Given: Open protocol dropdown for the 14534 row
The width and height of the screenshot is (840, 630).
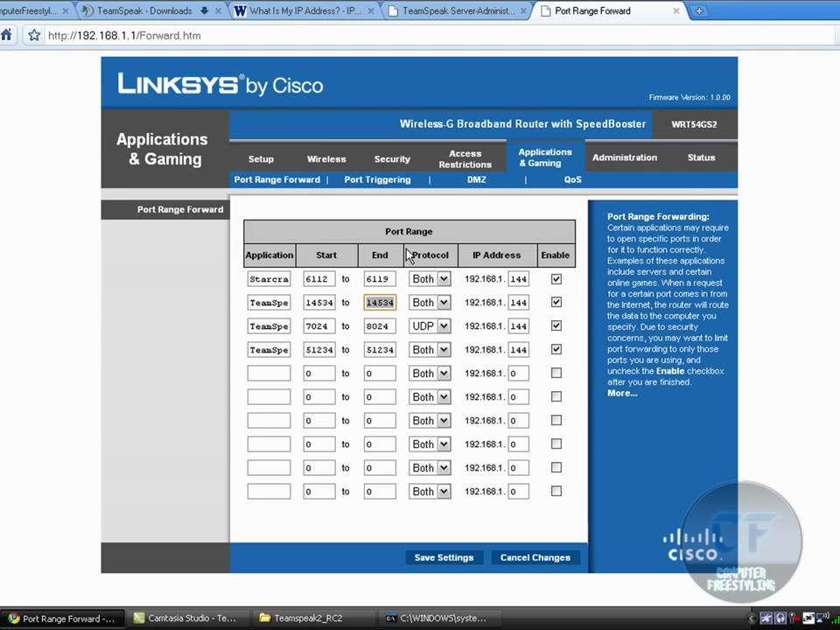Looking at the screenshot, I should (430, 302).
